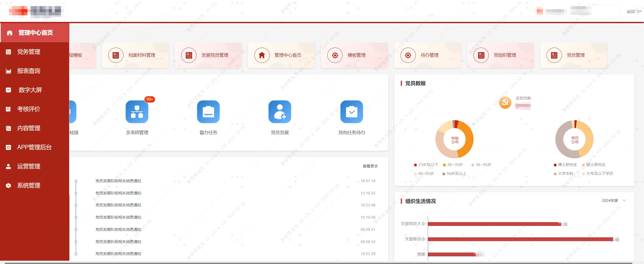Screen dimensions: 644x264
Task: Click the 党员管理 card icon
Action: tap(554, 55)
